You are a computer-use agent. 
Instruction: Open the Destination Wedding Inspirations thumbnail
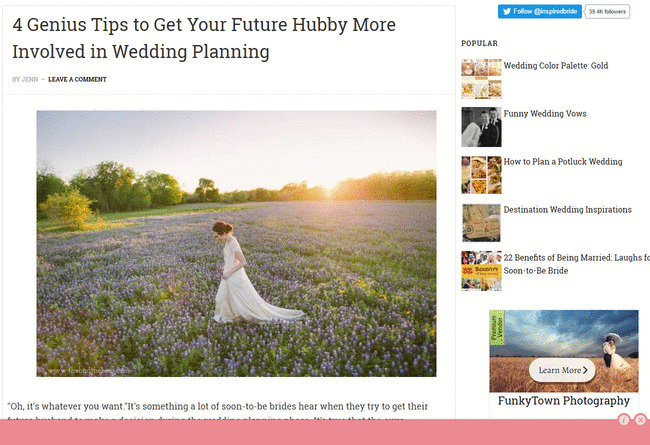coord(481,223)
